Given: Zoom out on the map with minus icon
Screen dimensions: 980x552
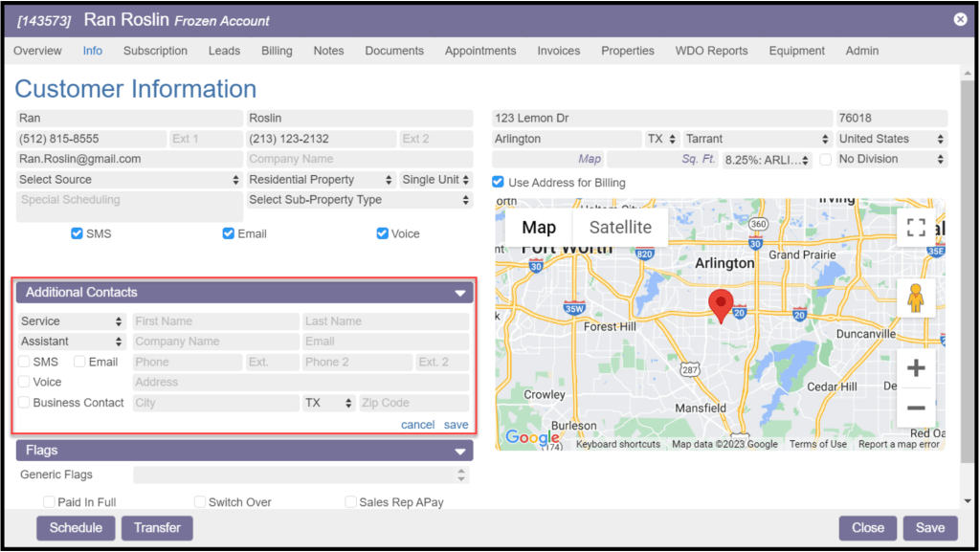Looking at the screenshot, I should click(915, 408).
